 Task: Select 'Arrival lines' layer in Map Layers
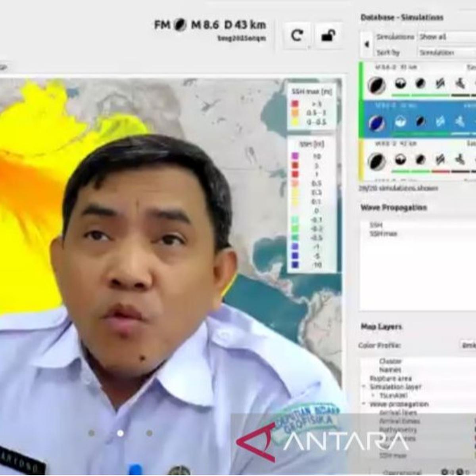[x=398, y=413]
